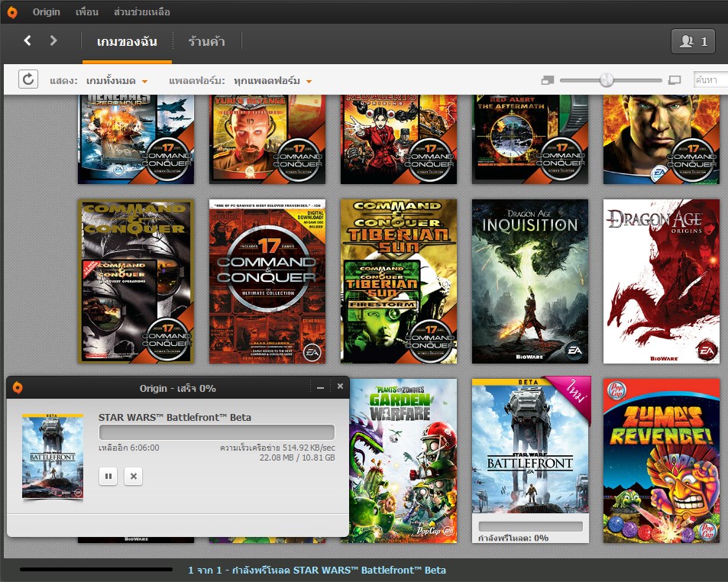Image resolution: width=728 pixels, height=582 pixels.
Task: Open the เพื่อน (Friends) menu
Action: tap(87, 12)
